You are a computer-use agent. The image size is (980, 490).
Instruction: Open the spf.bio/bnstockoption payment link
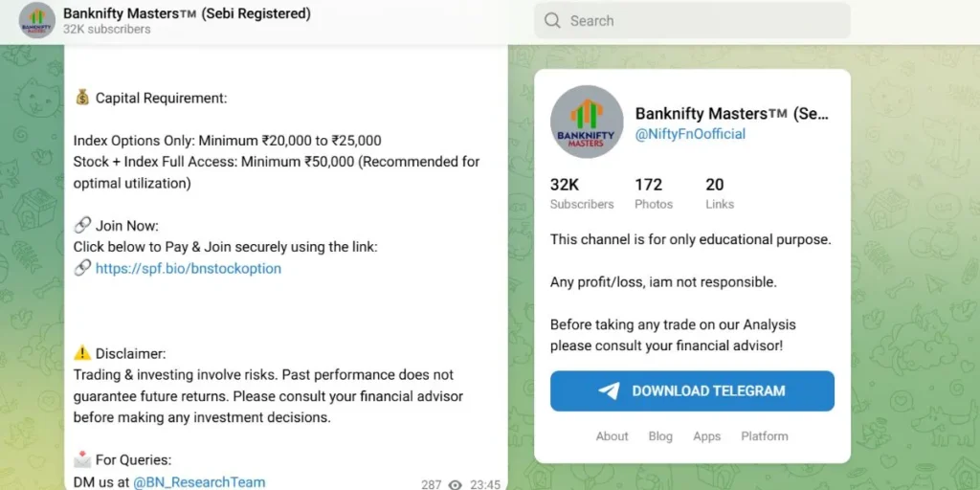[x=189, y=269]
